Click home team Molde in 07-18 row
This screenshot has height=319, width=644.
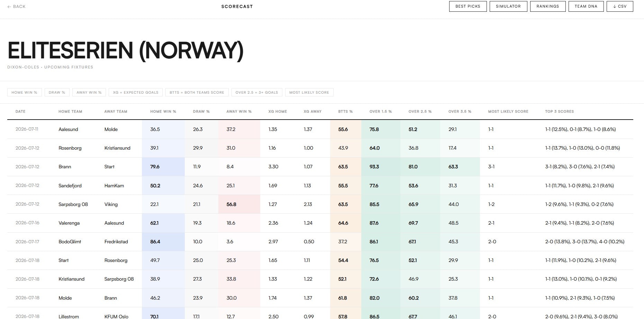pos(65,298)
